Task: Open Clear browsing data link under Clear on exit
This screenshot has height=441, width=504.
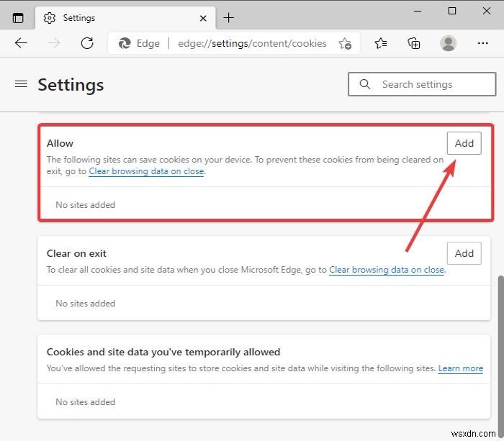Action: (387, 270)
